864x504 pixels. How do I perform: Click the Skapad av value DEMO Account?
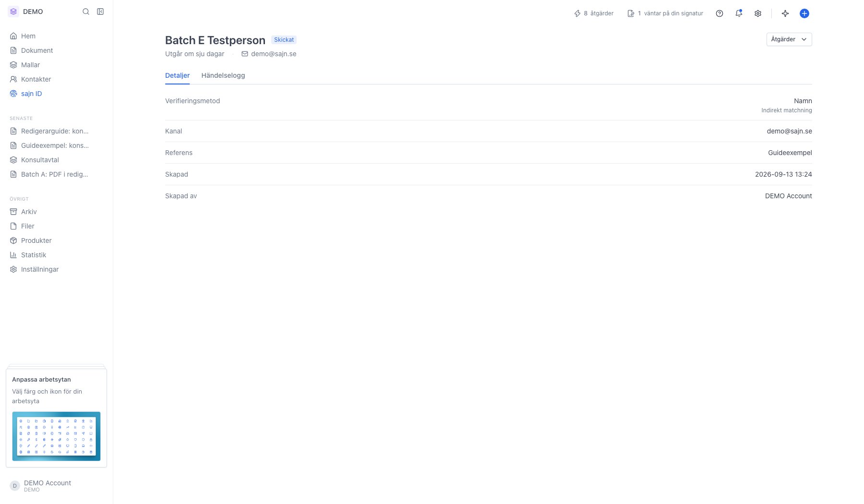pos(789,196)
